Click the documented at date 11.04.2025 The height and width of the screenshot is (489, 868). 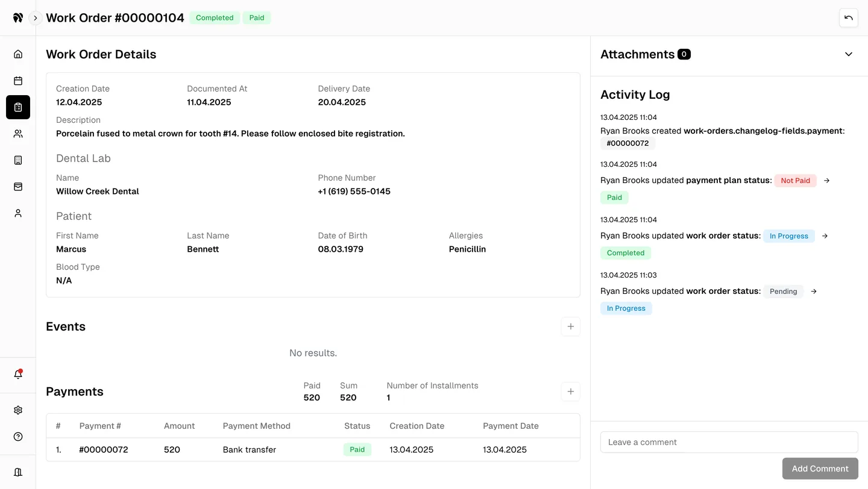click(209, 102)
